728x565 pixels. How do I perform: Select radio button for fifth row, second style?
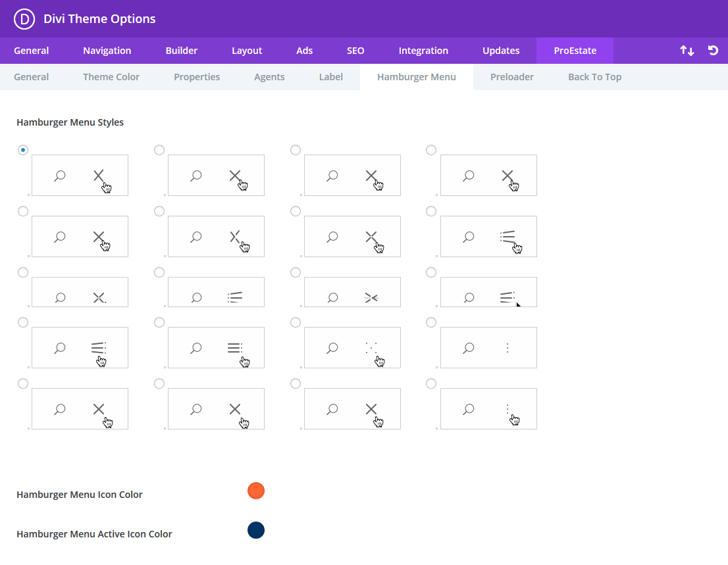(x=159, y=383)
